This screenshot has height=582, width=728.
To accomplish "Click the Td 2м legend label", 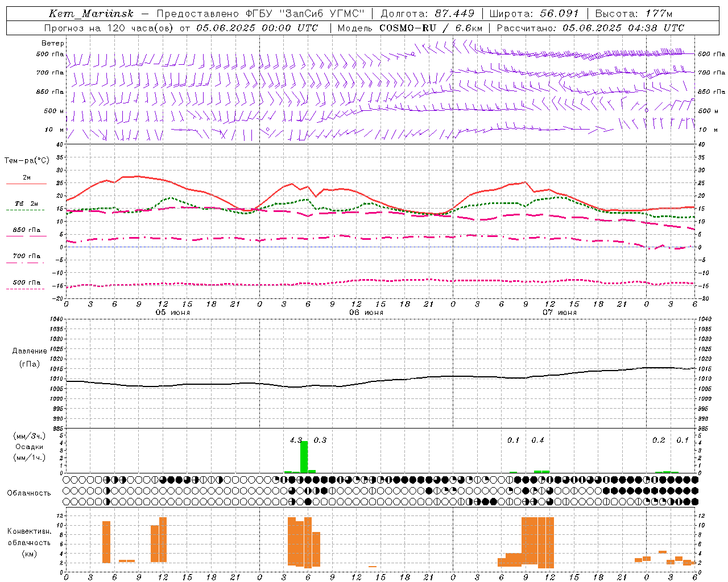I will coord(27,203).
